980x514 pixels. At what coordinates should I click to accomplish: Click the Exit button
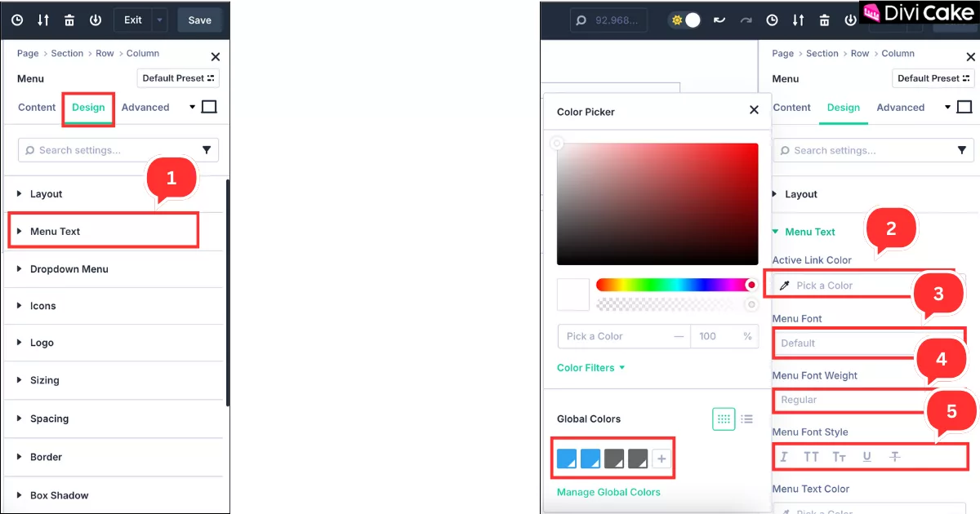pos(133,20)
